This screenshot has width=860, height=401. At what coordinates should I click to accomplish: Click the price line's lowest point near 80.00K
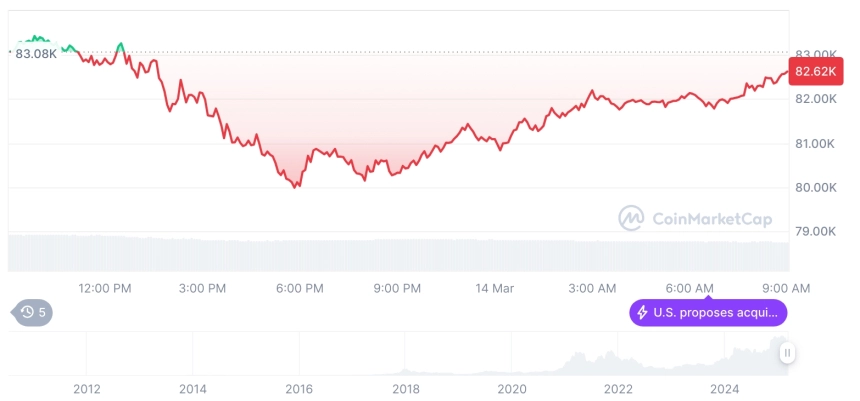pos(296,187)
